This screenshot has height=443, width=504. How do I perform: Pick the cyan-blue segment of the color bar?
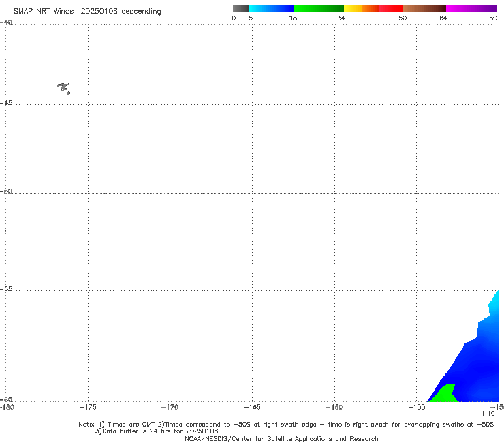pyautogui.click(x=272, y=8)
